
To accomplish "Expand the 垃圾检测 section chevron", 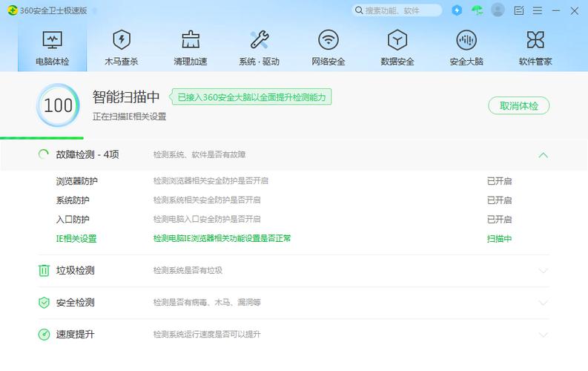I will (x=543, y=271).
